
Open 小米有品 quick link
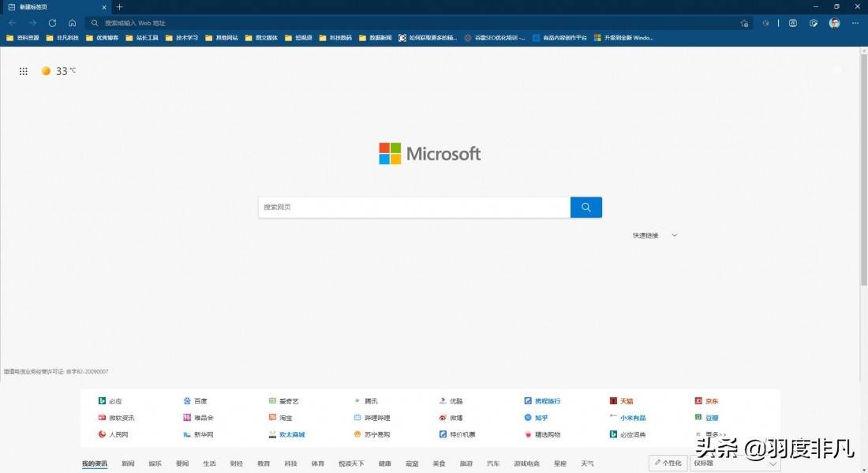(x=628, y=418)
